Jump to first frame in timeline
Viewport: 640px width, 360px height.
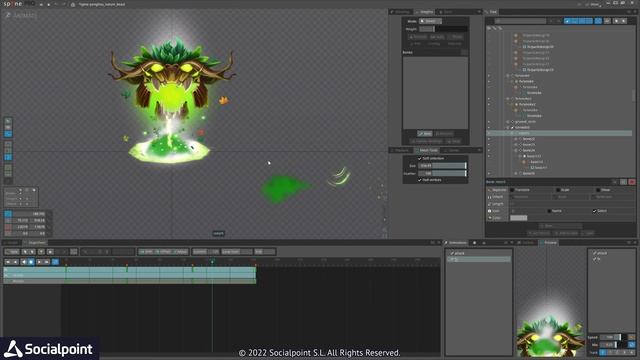(x=8, y=262)
